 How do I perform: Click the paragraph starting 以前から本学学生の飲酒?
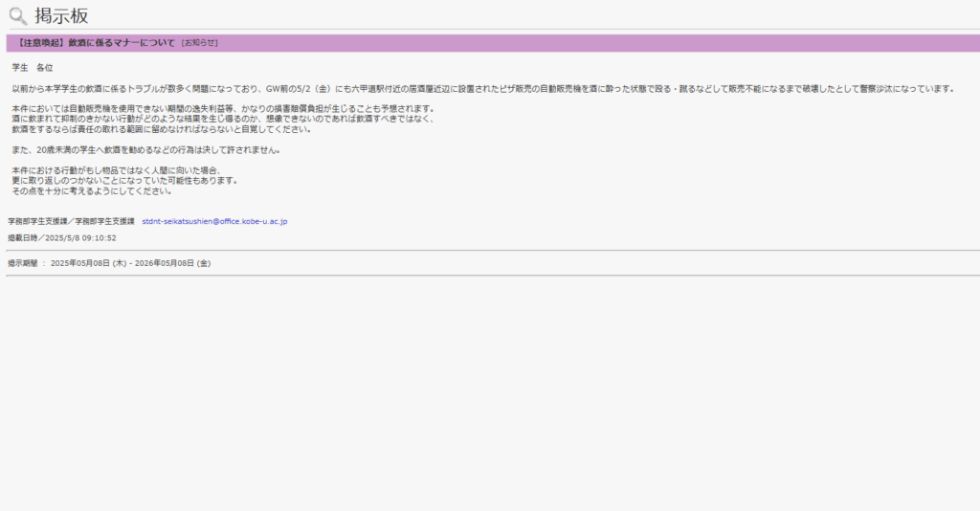[483, 89]
